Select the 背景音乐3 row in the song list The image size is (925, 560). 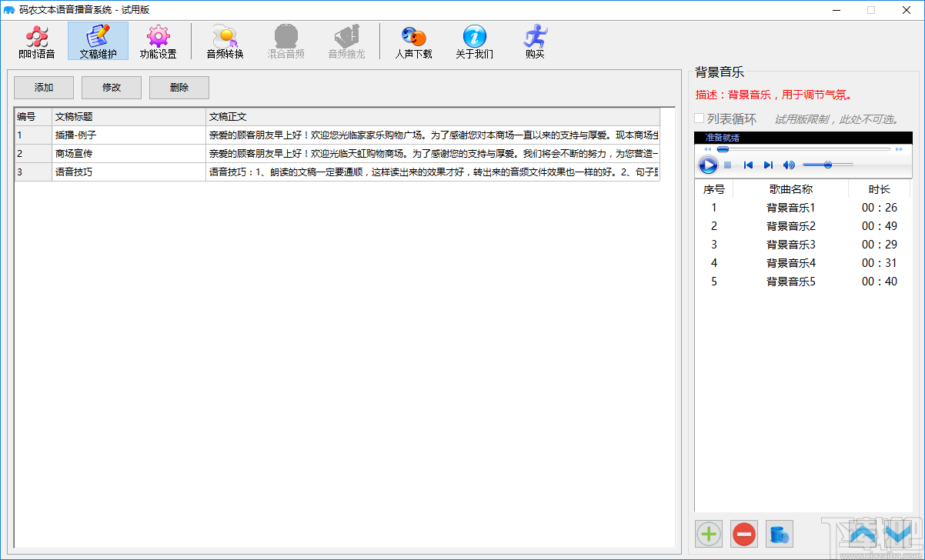click(x=790, y=244)
